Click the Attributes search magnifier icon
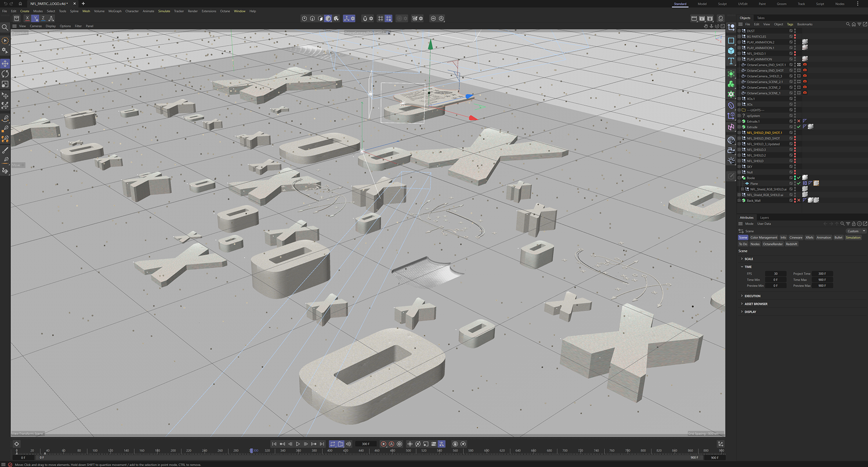This screenshot has height=467, width=868. pyautogui.click(x=842, y=224)
